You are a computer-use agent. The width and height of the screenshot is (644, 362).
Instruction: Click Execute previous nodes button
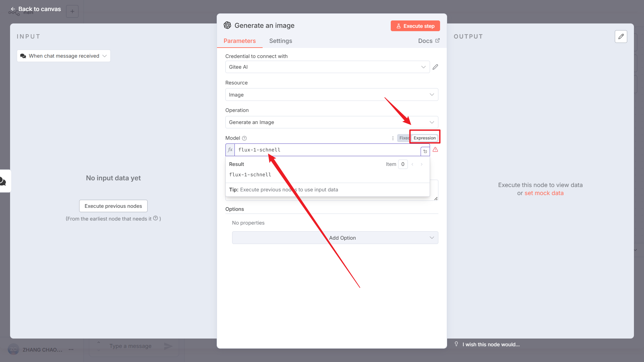tap(113, 206)
